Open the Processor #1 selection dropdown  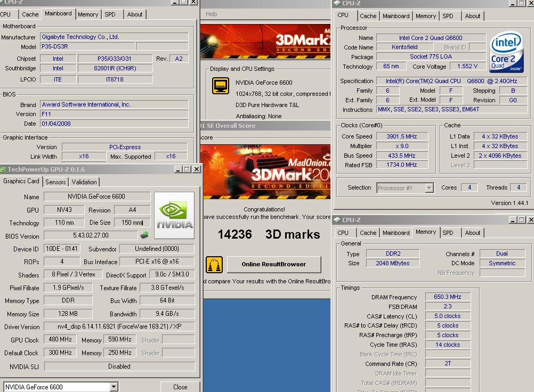click(429, 188)
